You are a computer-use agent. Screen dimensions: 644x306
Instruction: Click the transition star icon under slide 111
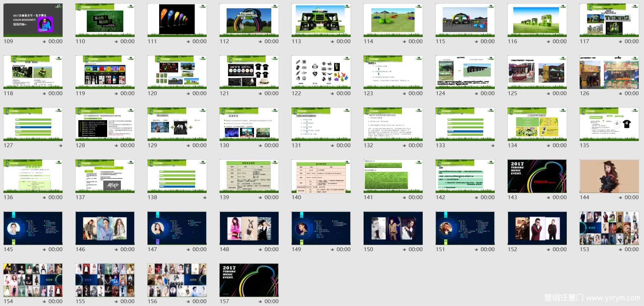(x=188, y=41)
